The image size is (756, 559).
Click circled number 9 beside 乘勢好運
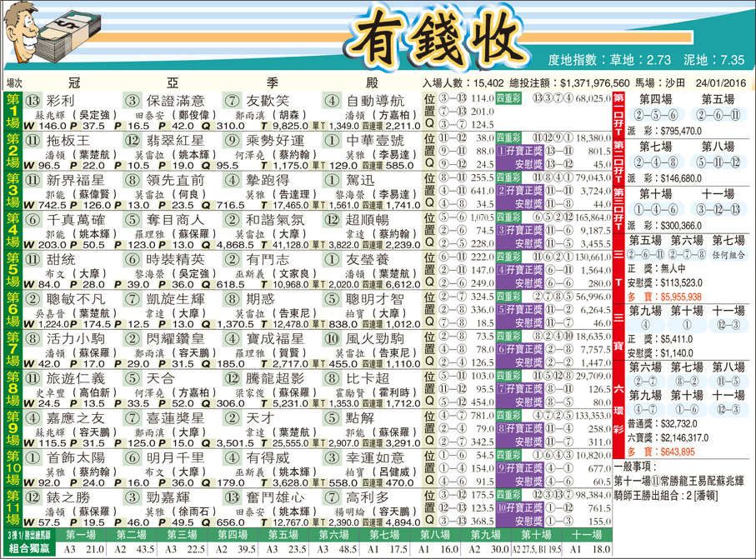(x=233, y=141)
